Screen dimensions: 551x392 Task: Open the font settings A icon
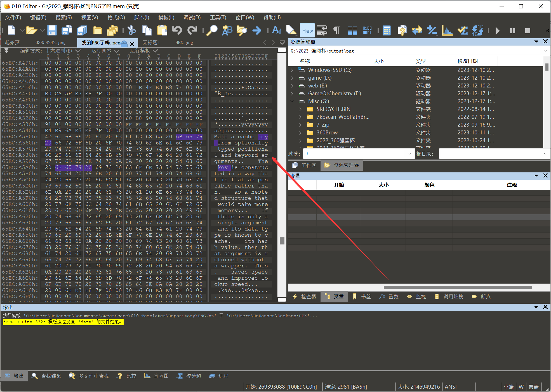(x=276, y=30)
